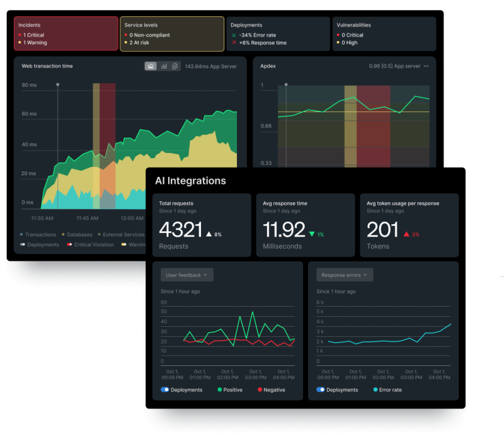Open the Apdex panel ellipsis menu
The width and height of the screenshot is (504, 437).
(427, 66)
